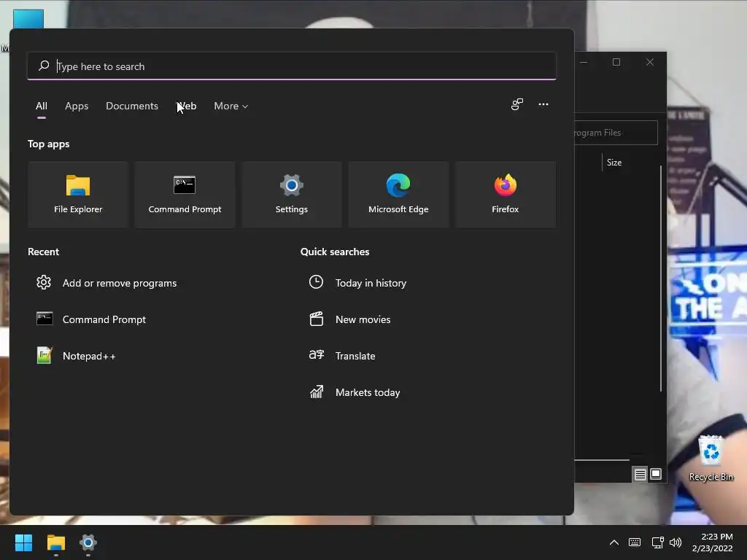Select the Web search tab
The image size is (747, 560).
(x=186, y=106)
